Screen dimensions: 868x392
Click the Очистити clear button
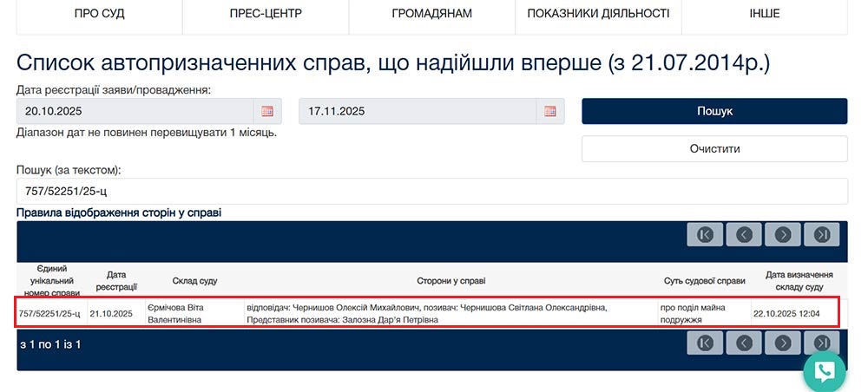[x=714, y=148]
